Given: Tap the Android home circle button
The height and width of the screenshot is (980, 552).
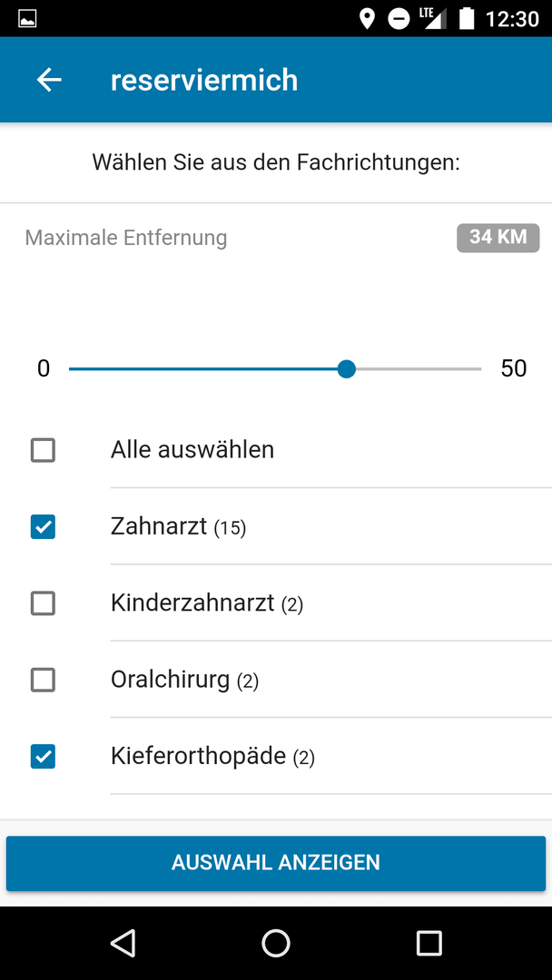Looking at the screenshot, I should 276,943.
